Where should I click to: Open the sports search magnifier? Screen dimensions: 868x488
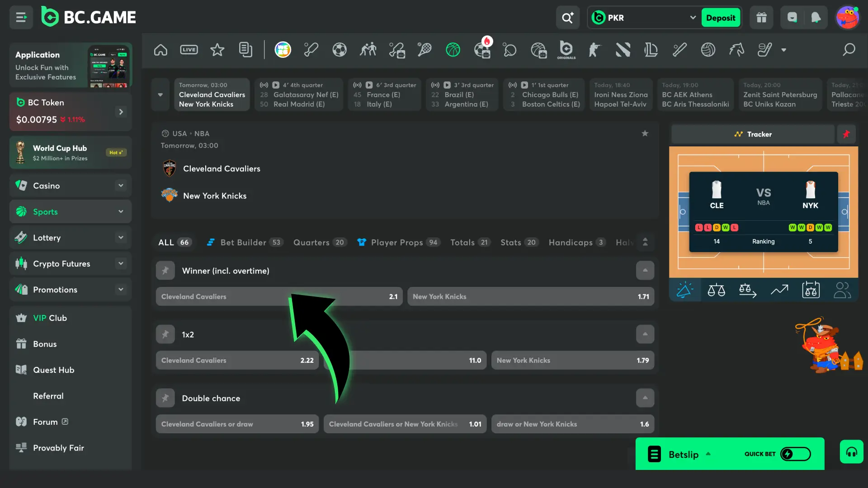[849, 50]
